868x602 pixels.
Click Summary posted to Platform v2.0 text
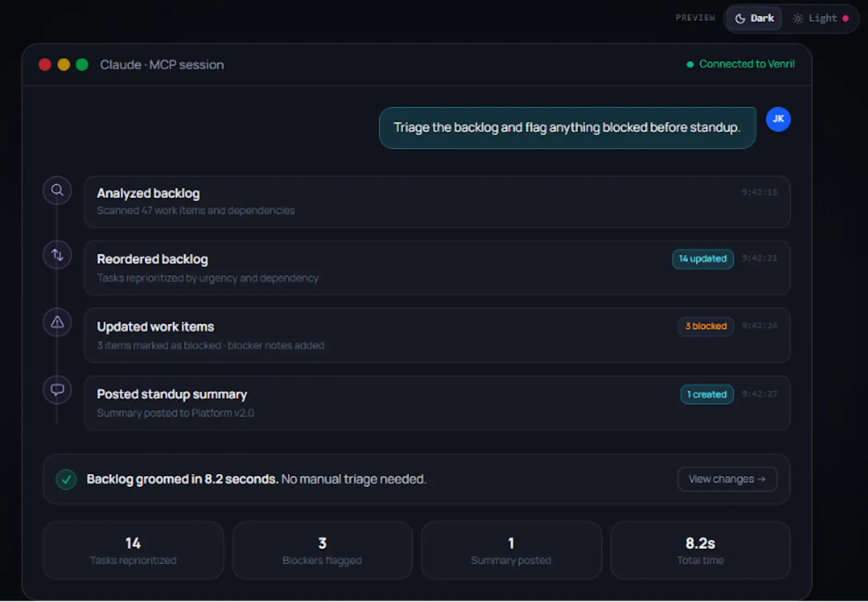175,413
